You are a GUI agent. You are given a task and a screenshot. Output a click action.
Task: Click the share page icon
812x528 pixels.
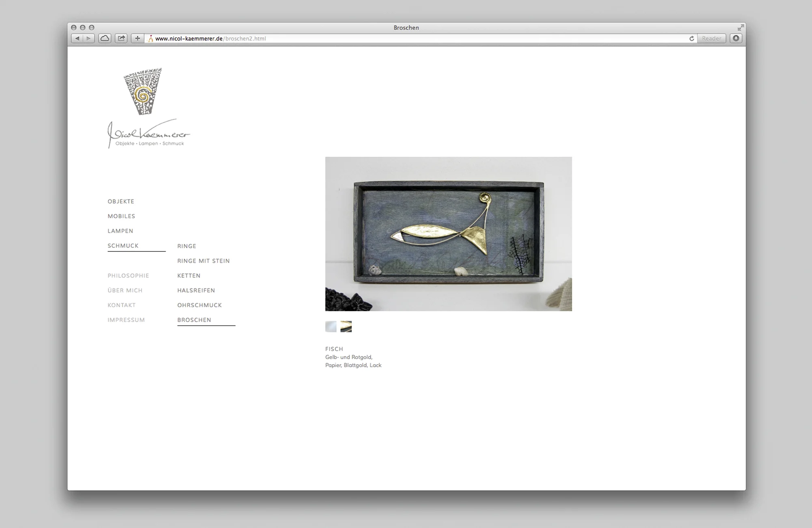point(121,39)
